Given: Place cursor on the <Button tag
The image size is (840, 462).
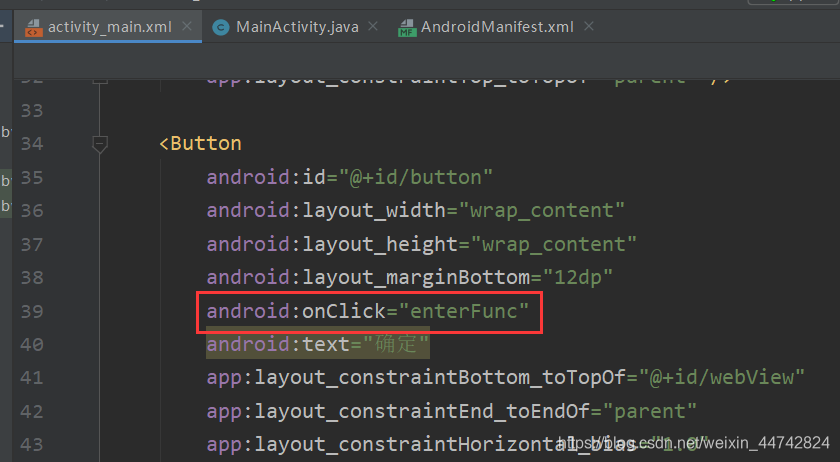Looking at the screenshot, I should (x=200, y=143).
